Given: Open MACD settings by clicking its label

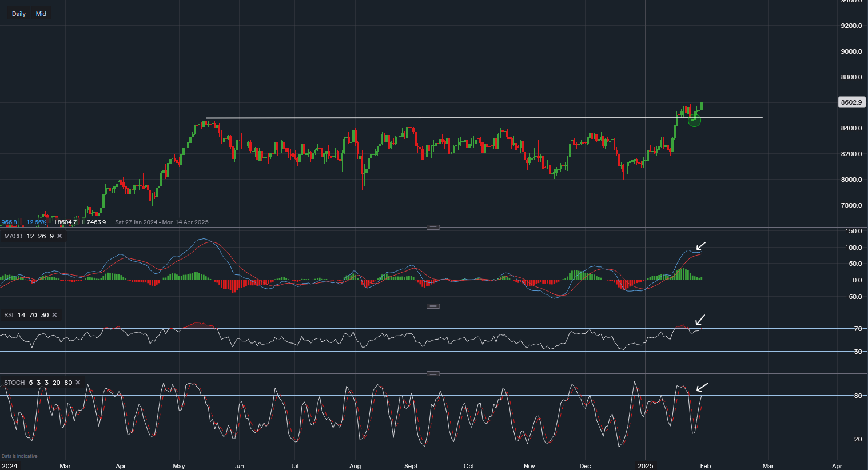Looking at the screenshot, I should pyautogui.click(x=13, y=236).
